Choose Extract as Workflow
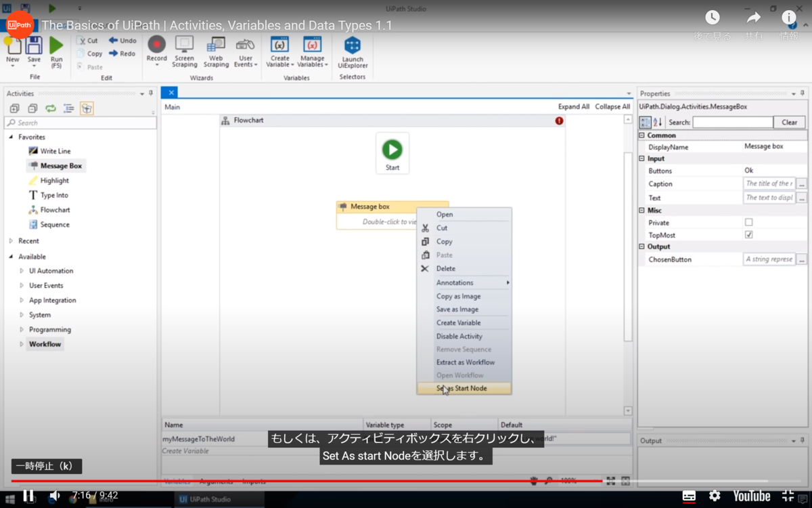The height and width of the screenshot is (508, 812). (x=464, y=362)
